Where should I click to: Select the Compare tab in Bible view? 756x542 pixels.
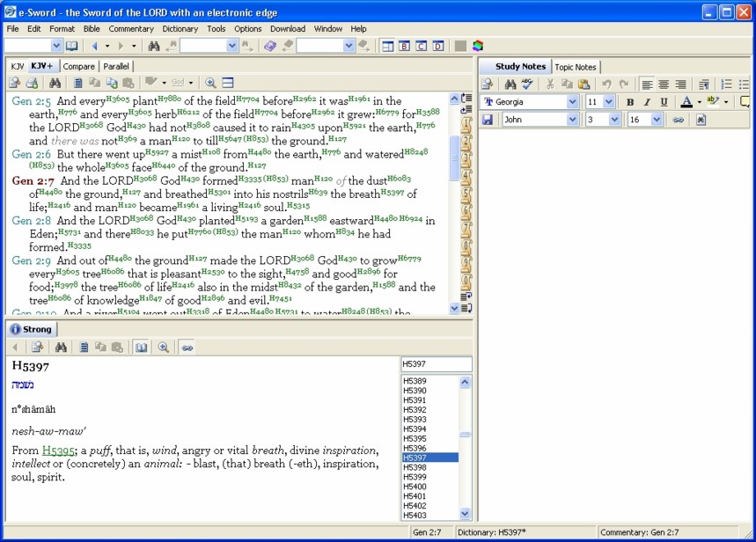[78, 66]
